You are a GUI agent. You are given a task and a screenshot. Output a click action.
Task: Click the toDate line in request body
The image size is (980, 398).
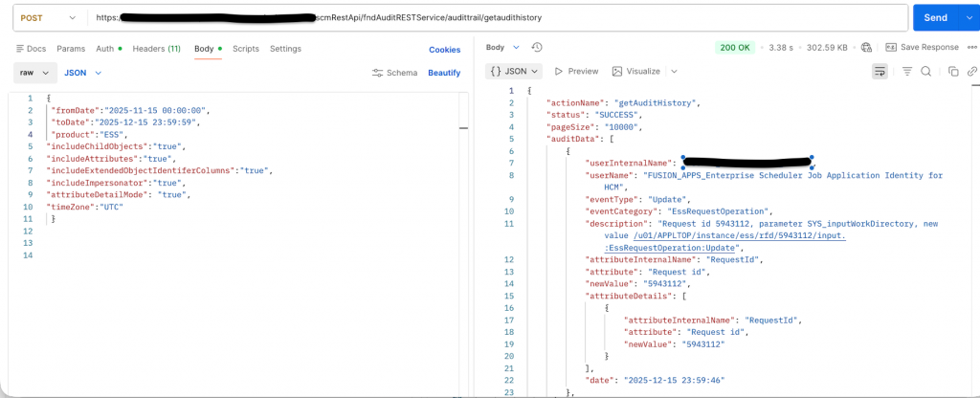(x=125, y=122)
